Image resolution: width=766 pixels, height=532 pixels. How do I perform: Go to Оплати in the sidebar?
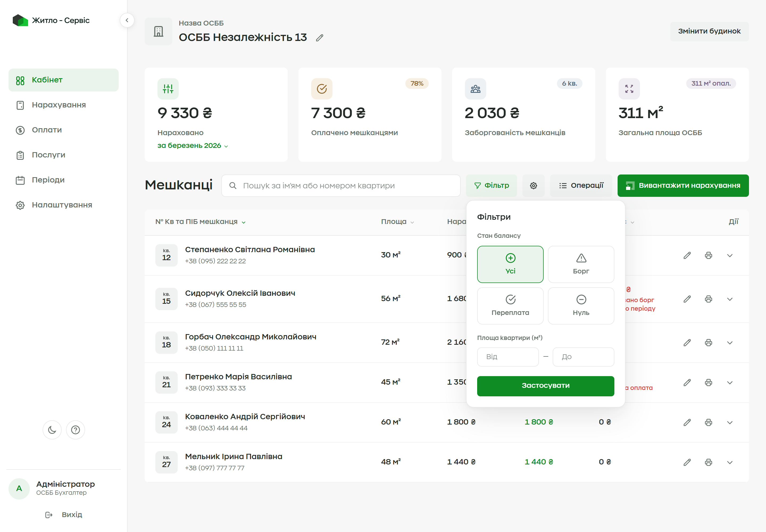[x=63, y=130]
